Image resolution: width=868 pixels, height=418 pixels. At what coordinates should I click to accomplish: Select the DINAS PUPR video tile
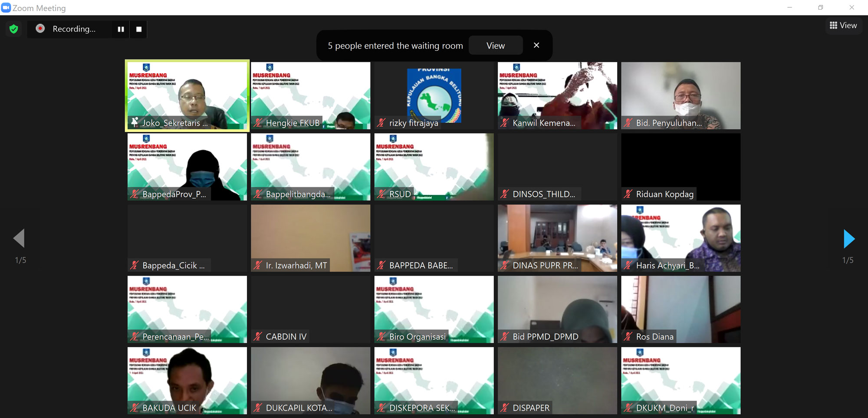click(x=557, y=238)
